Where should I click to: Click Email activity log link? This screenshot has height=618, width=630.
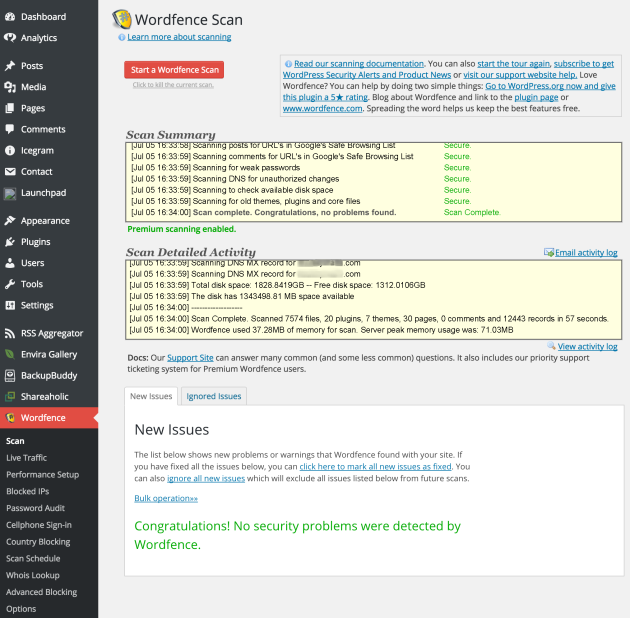(586, 253)
